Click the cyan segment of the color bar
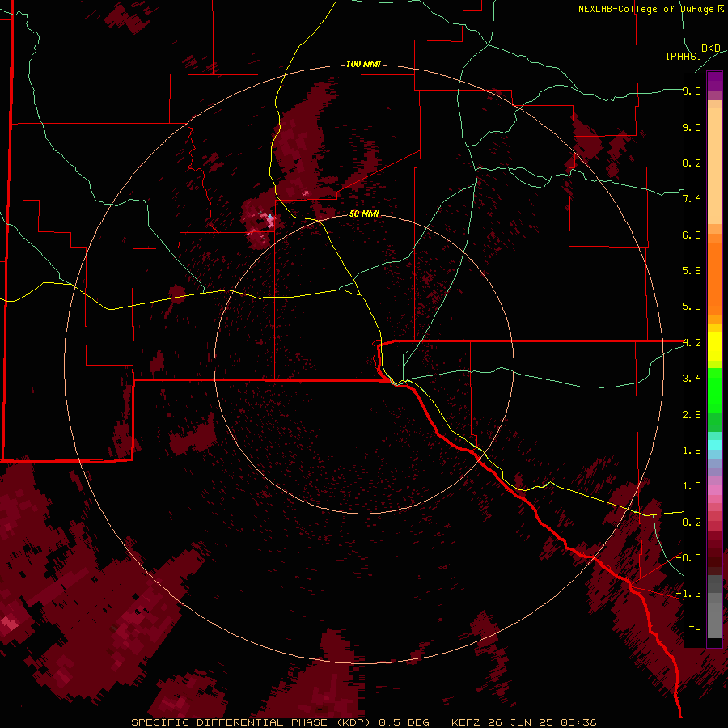The width and height of the screenshot is (728, 728). [x=714, y=444]
